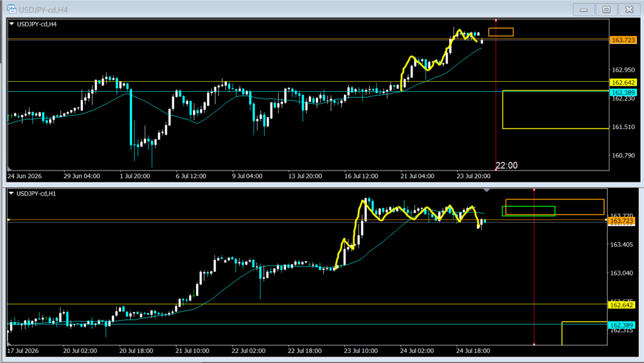The height and width of the screenshot is (363, 644).
Task: Click the gray chart shift triangle atop H1 chart
Action: tap(487, 191)
